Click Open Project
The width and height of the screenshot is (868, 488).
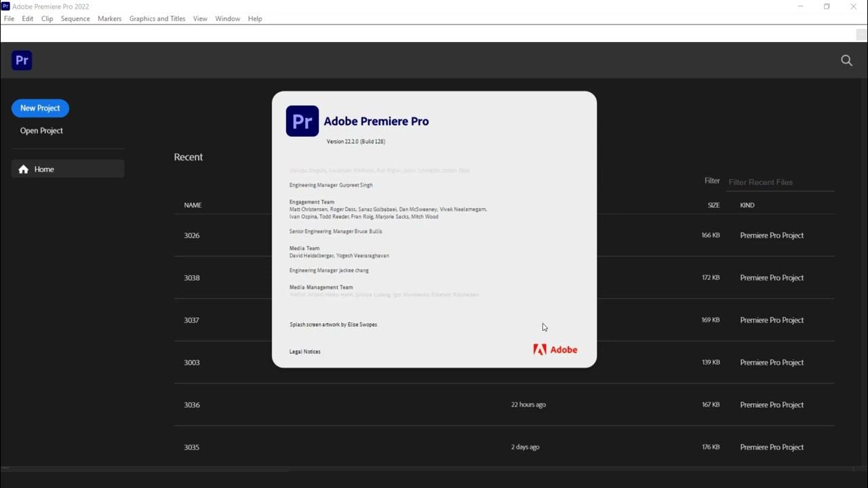point(41,131)
